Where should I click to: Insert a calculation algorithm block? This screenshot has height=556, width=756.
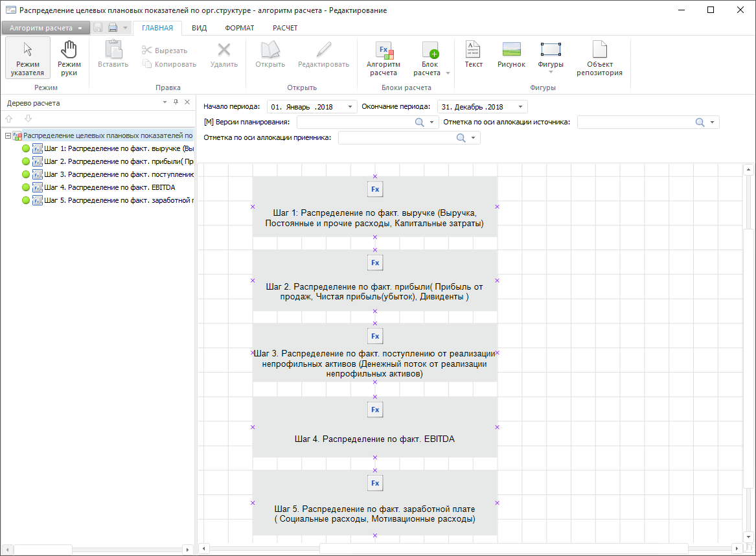click(x=383, y=58)
